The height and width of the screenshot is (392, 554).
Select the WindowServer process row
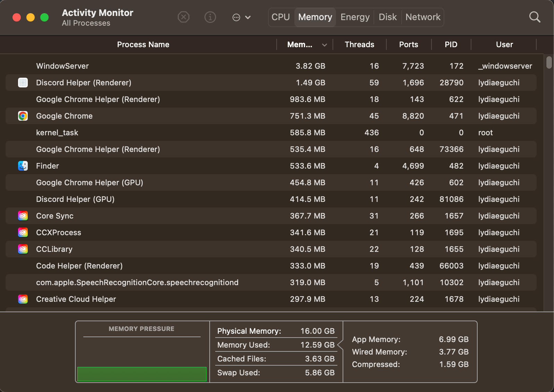pos(271,66)
